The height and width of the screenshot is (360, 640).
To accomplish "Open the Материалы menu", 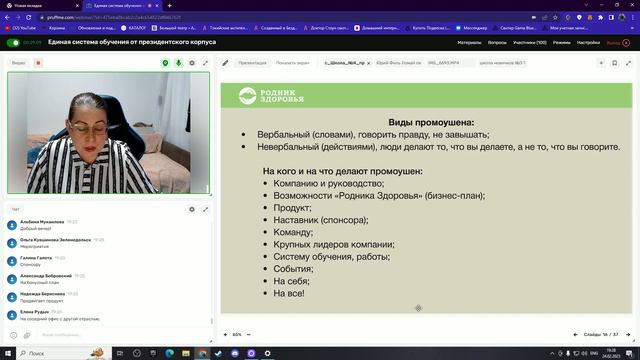I will click(x=469, y=42).
